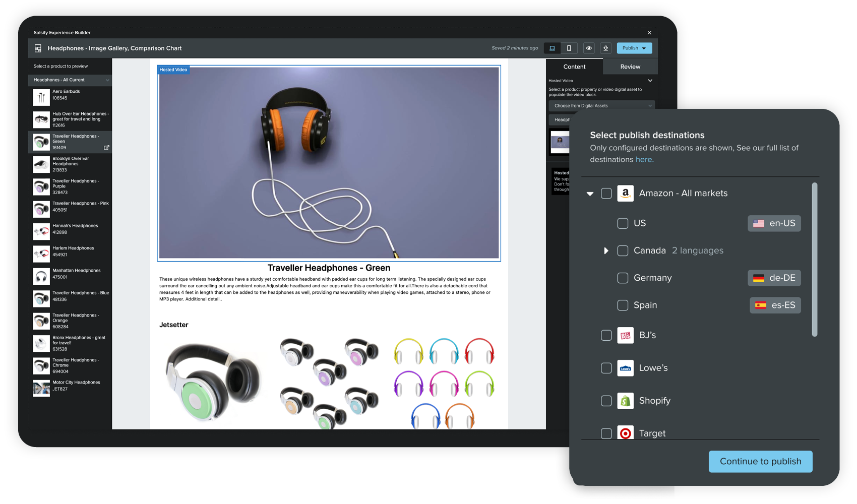Image resolution: width=857 pixels, height=504 pixels.
Task: Open Traveller Headphones Green external link icon
Action: [x=106, y=148]
